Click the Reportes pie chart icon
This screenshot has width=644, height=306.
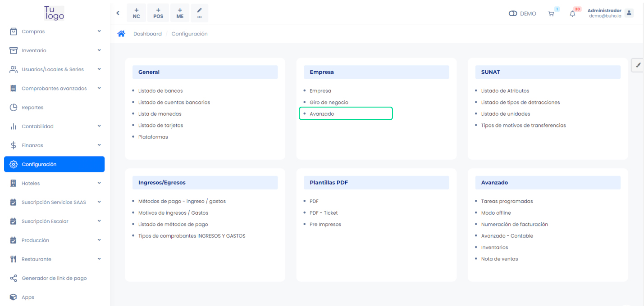(x=14, y=108)
